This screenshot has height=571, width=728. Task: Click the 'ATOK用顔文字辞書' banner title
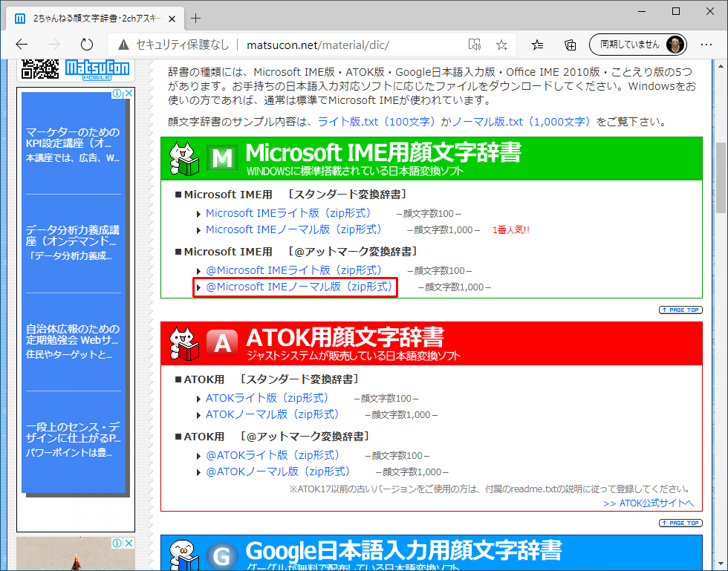tap(345, 337)
